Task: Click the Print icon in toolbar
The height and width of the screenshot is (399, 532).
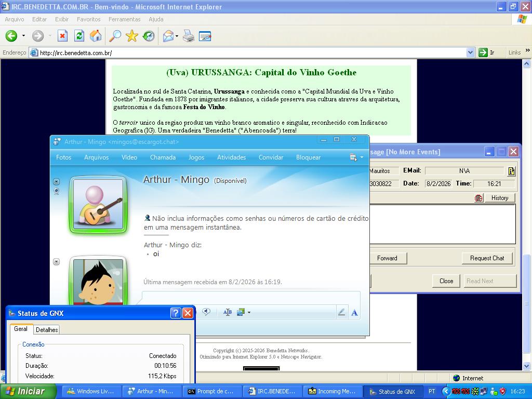Action: click(x=189, y=36)
